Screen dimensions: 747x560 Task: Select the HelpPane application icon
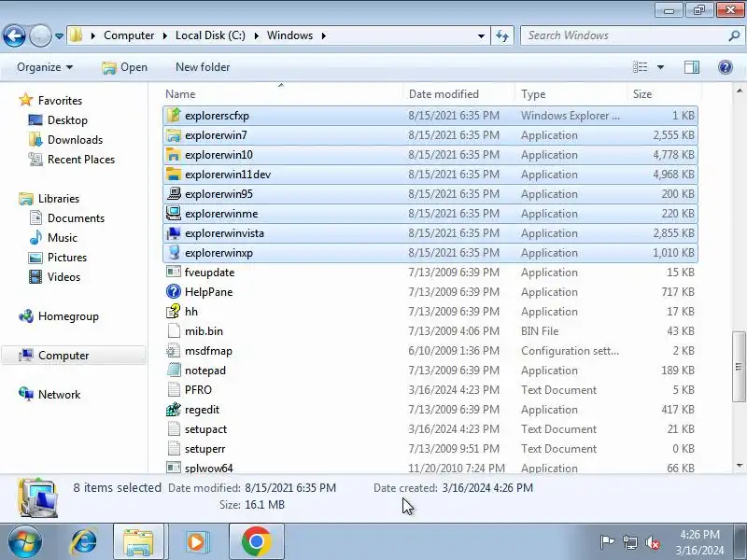tap(174, 291)
